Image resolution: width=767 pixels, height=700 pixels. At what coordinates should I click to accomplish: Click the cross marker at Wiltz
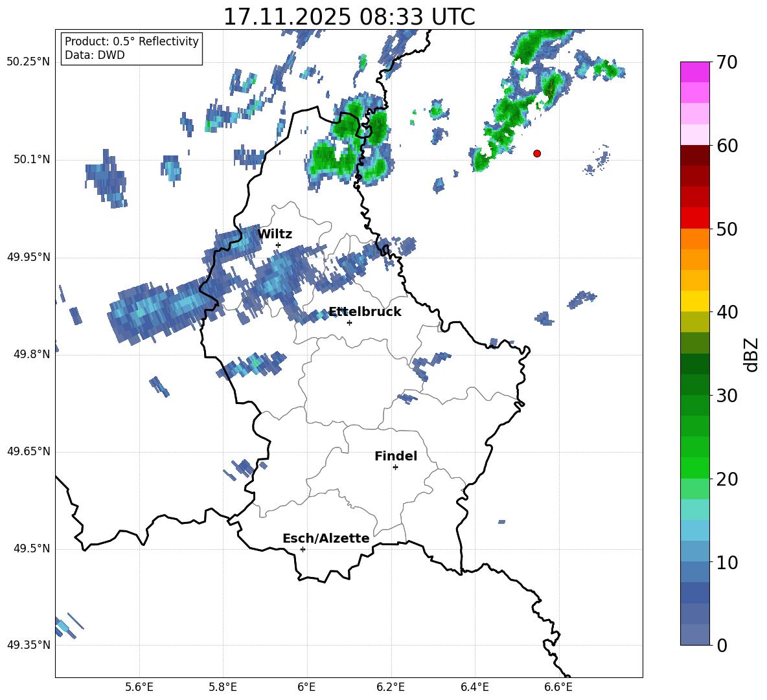tap(279, 245)
